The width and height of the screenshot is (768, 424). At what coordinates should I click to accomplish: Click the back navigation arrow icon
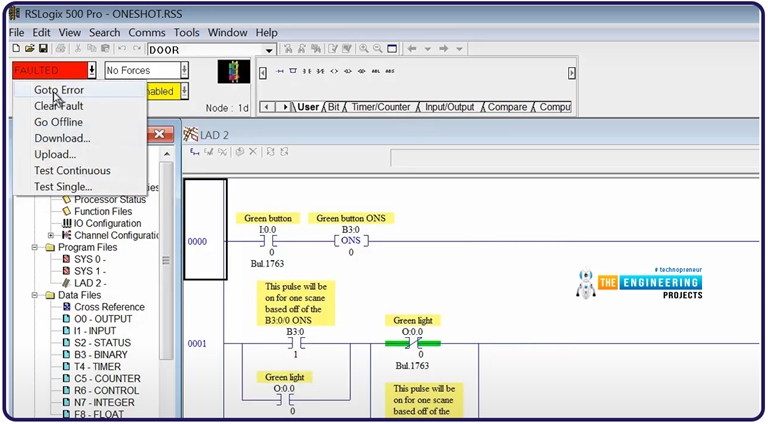412,48
